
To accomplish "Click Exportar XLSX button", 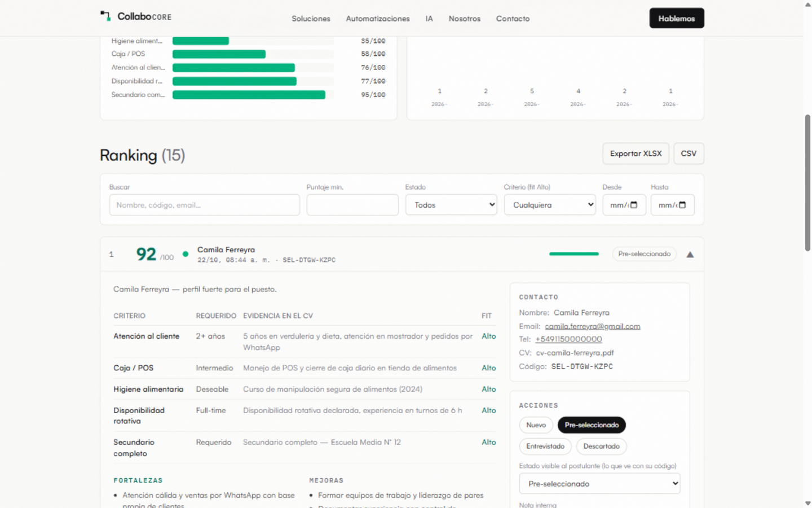I will [636, 154].
